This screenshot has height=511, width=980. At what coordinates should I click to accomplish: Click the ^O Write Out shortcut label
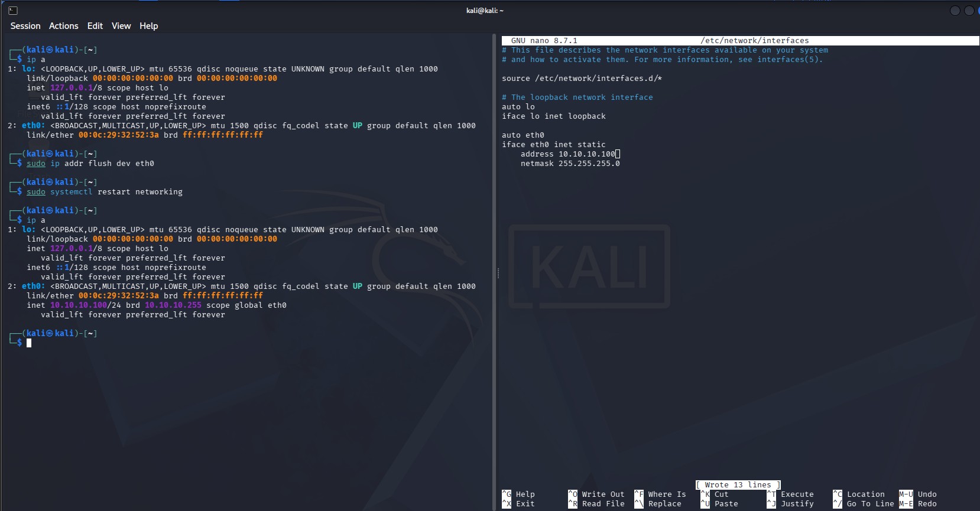(596, 494)
